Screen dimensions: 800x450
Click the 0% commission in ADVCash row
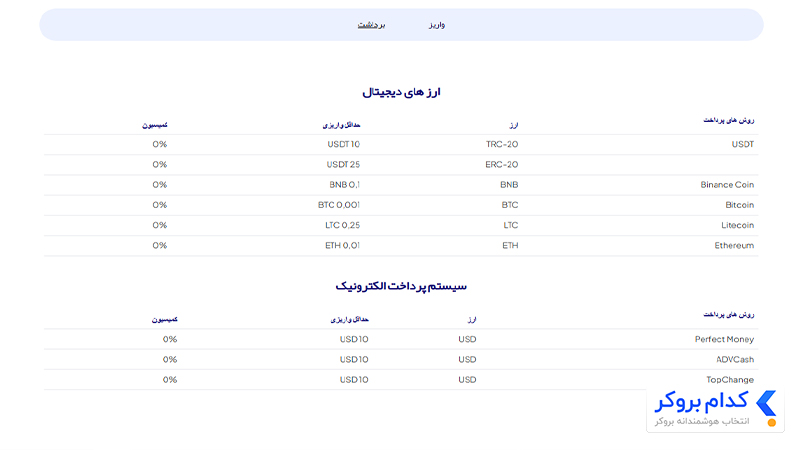coord(170,360)
